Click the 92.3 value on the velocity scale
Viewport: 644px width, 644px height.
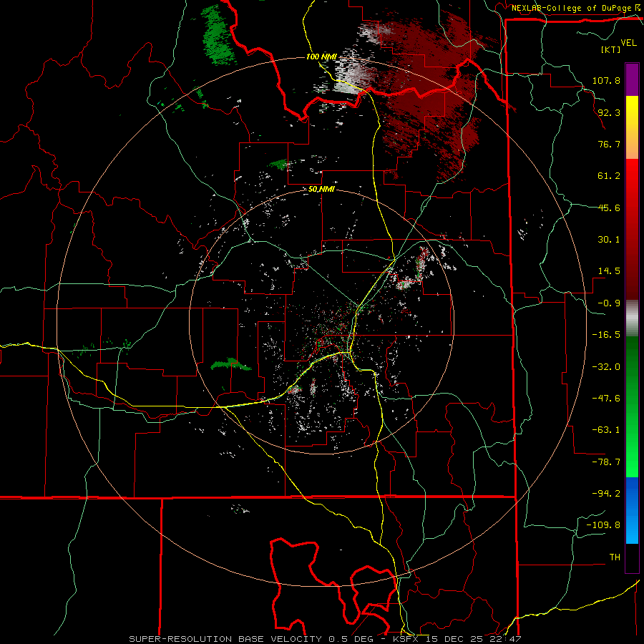point(609,112)
